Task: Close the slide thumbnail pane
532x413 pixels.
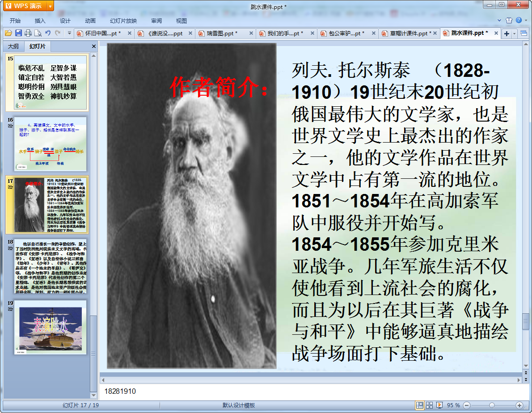Action: click(93, 46)
